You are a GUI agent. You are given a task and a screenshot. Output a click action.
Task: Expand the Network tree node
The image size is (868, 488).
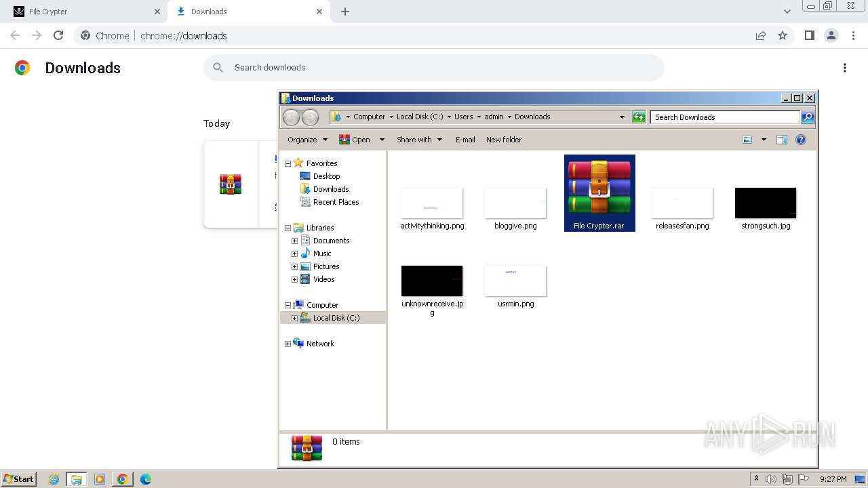coord(288,344)
